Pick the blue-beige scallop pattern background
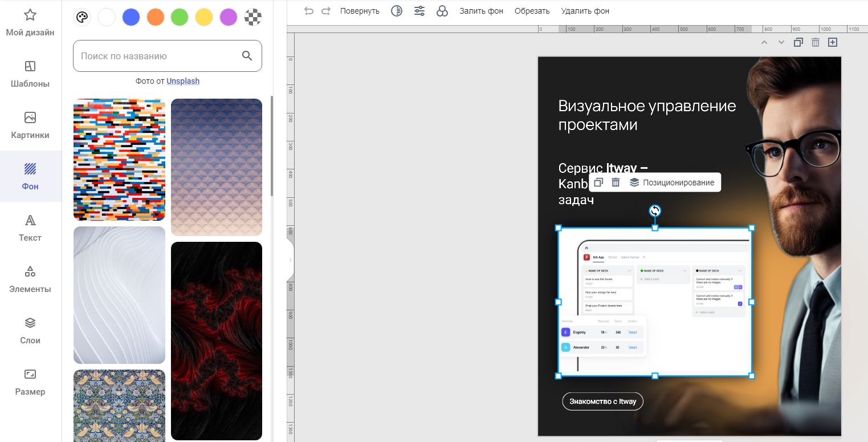Image resolution: width=868 pixels, height=442 pixels. coord(217,167)
